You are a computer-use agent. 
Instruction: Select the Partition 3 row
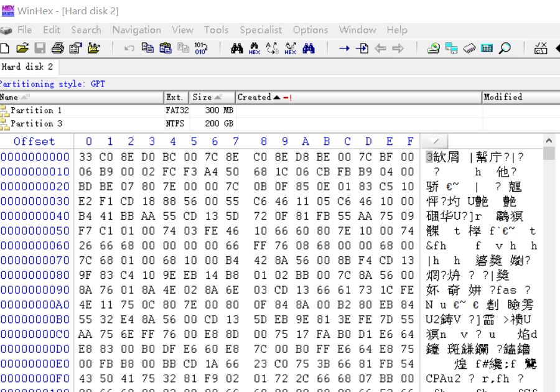pos(280,124)
